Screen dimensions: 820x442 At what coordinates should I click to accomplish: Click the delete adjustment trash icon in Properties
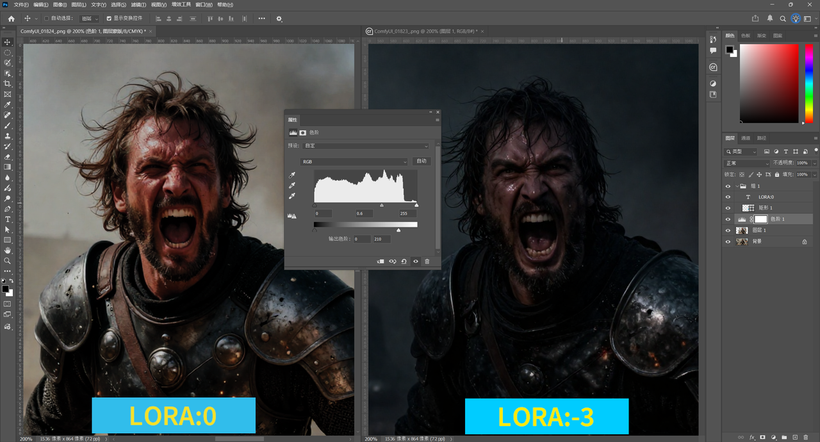point(427,261)
